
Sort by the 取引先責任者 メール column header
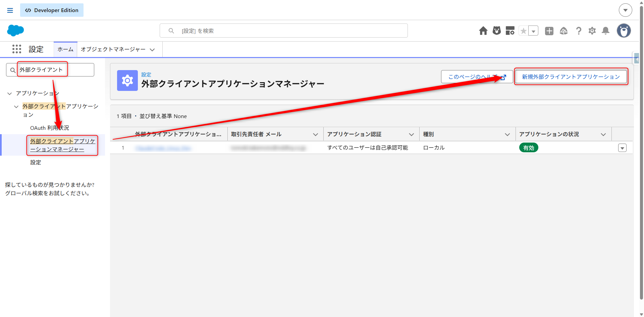pos(256,134)
